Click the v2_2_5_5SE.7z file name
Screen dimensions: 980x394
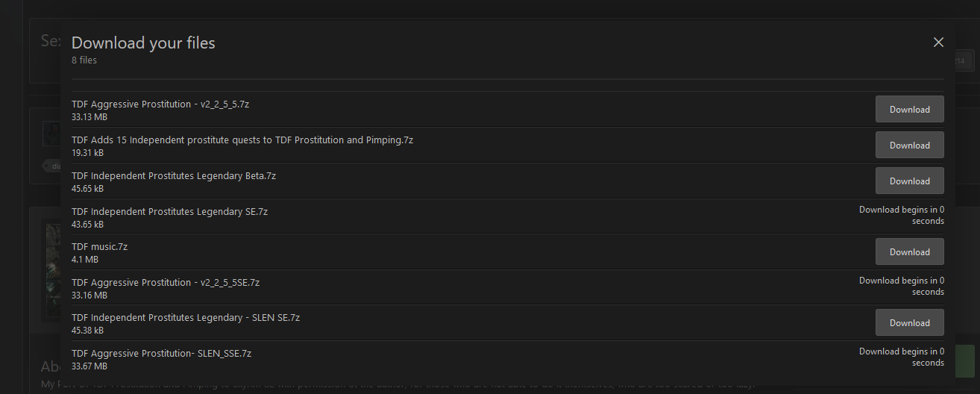point(166,282)
